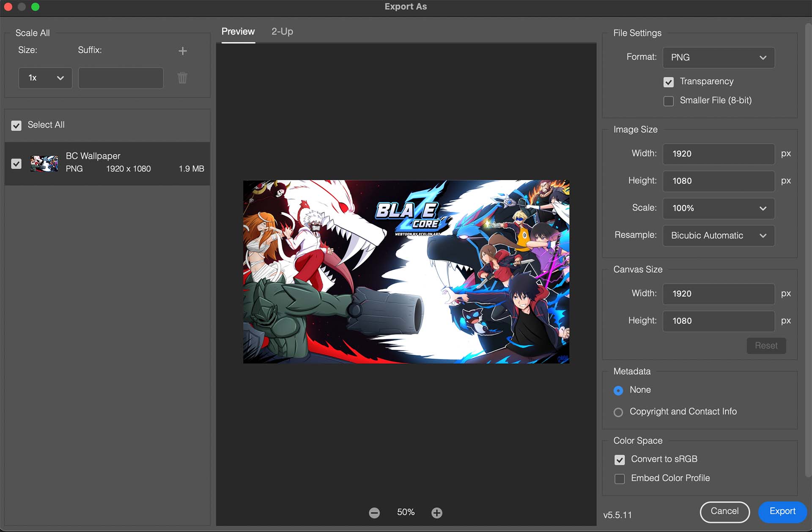Click the Canvas Size Height field
This screenshot has height=532, width=812.
tap(719, 321)
